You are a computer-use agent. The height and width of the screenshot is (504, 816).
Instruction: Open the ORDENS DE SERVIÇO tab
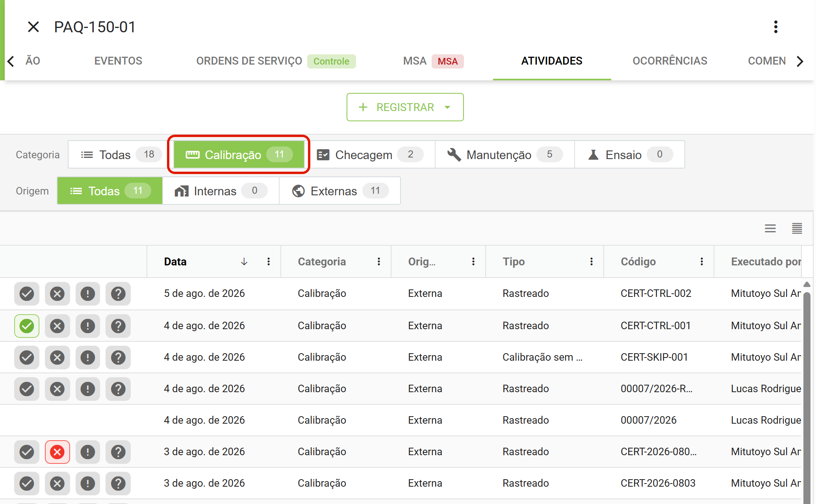276,61
